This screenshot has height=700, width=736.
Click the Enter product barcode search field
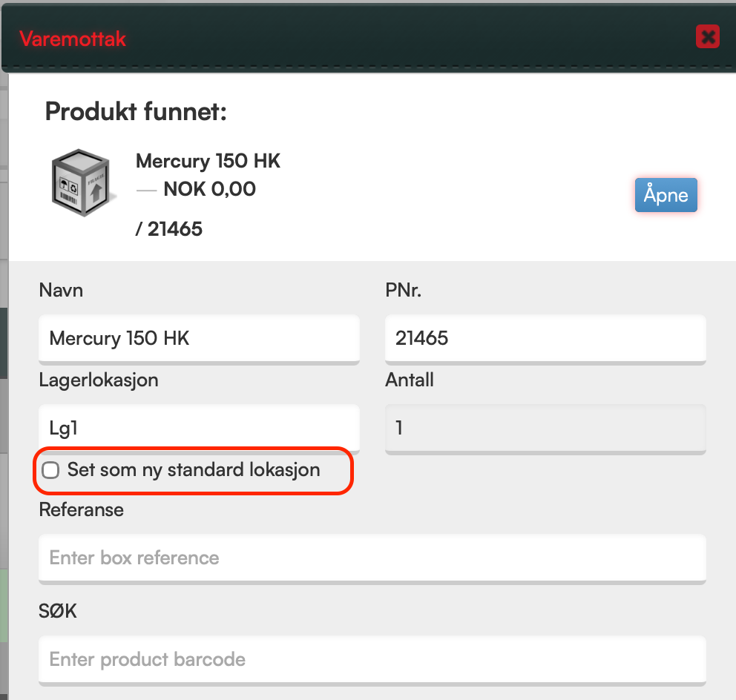pyautogui.click(x=372, y=660)
